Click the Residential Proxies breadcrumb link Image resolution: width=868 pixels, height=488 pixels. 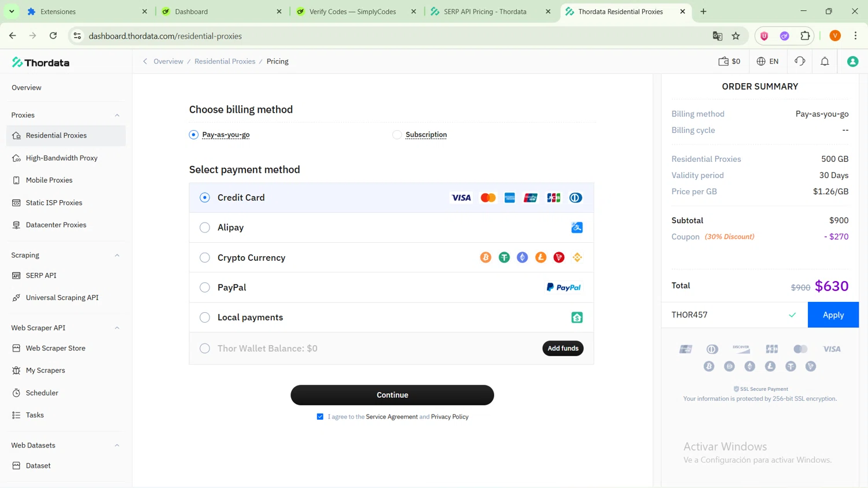[x=225, y=61]
